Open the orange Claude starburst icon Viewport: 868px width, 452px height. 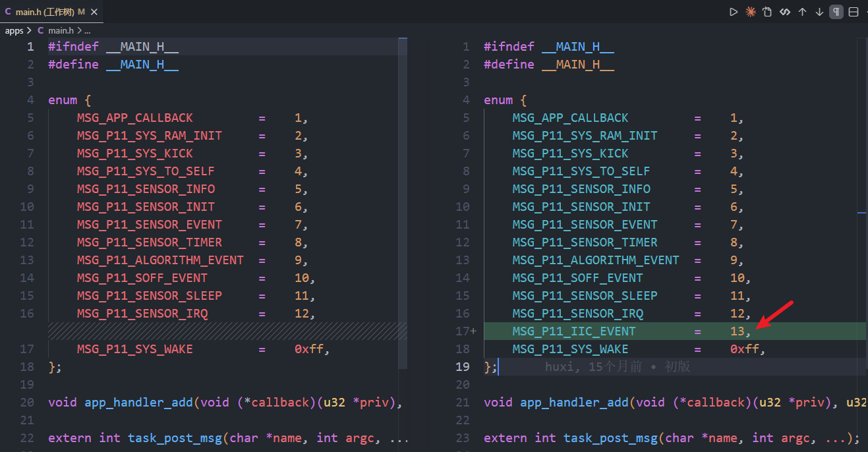coord(751,12)
